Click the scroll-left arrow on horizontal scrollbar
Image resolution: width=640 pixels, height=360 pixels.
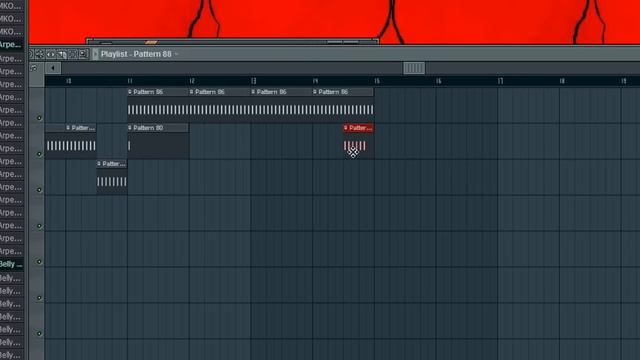[53, 68]
